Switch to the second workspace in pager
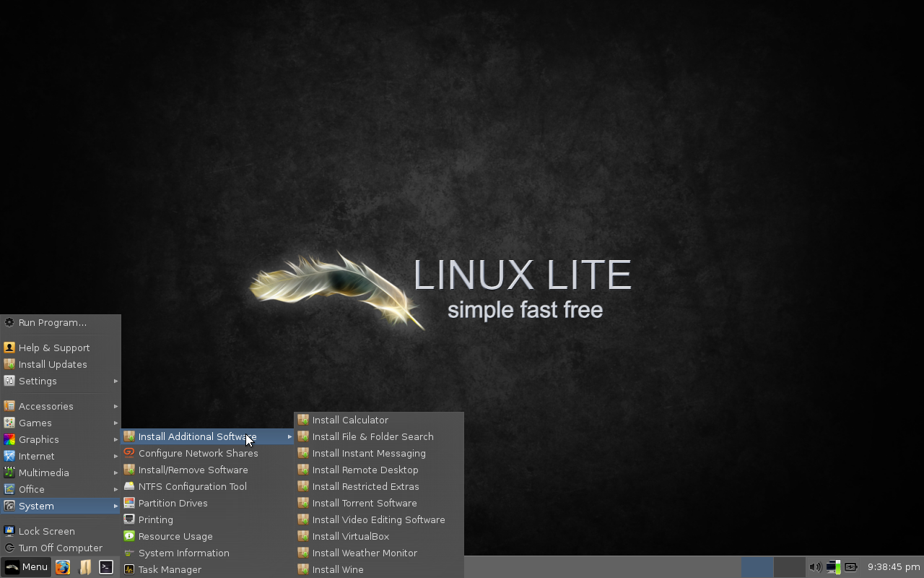924x578 pixels. click(x=790, y=567)
